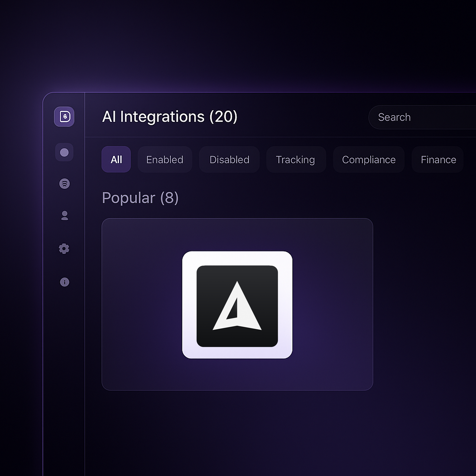Filter by the Compliance category
The image size is (476, 476).
pos(369,160)
